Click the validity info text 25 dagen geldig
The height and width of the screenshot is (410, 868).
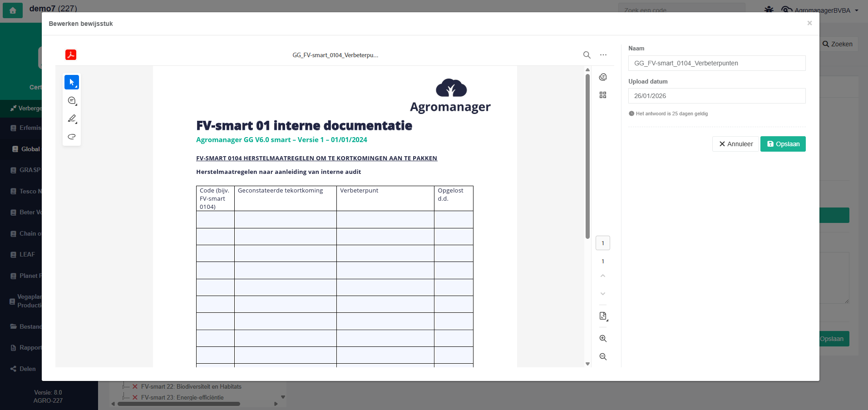pos(672,114)
